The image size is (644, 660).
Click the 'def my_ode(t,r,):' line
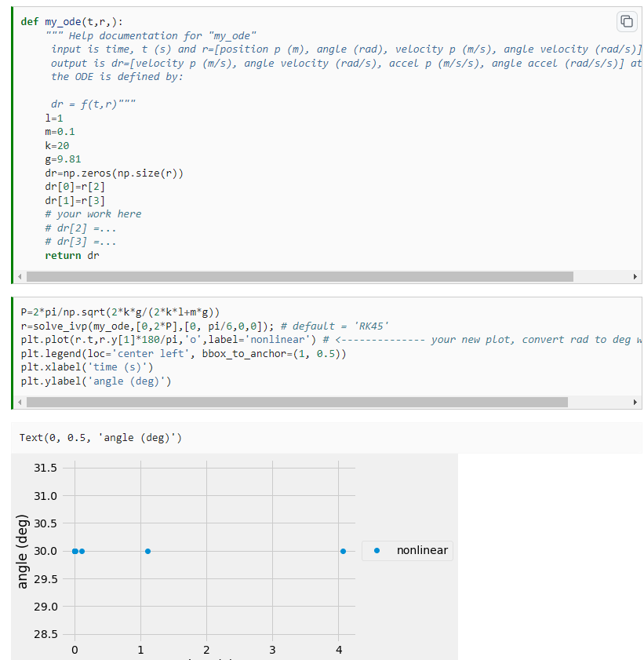[x=71, y=22]
